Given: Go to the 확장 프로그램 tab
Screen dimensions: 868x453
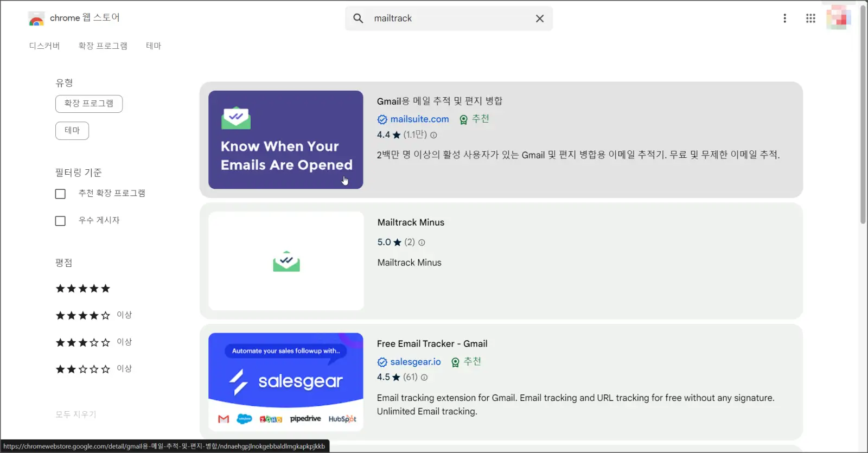Looking at the screenshot, I should coord(103,46).
